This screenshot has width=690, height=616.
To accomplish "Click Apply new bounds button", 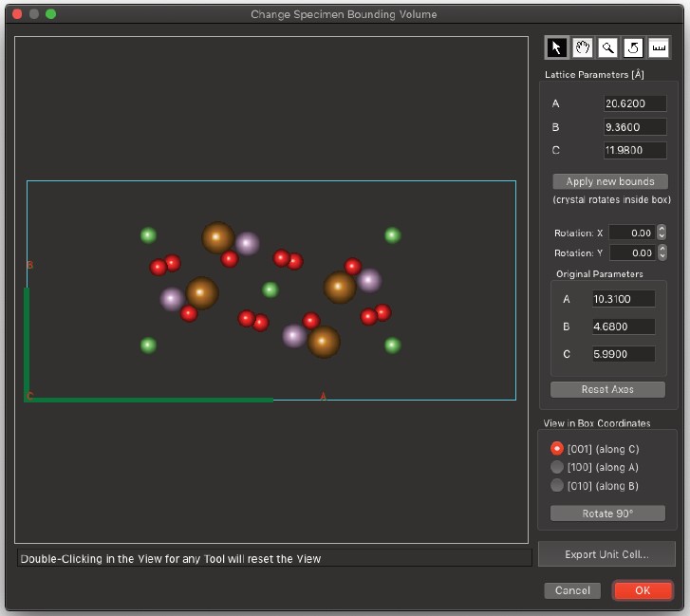I will point(610,181).
